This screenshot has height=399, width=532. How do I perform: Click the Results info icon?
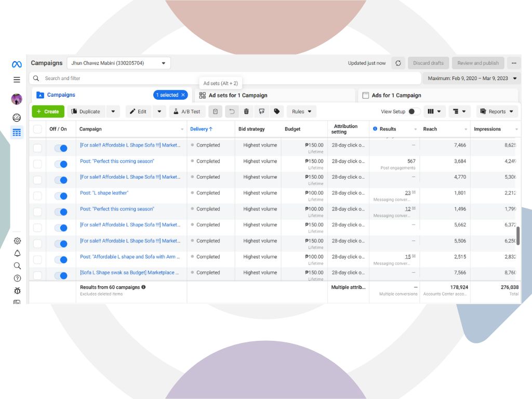pyautogui.click(x=375, y=129)
